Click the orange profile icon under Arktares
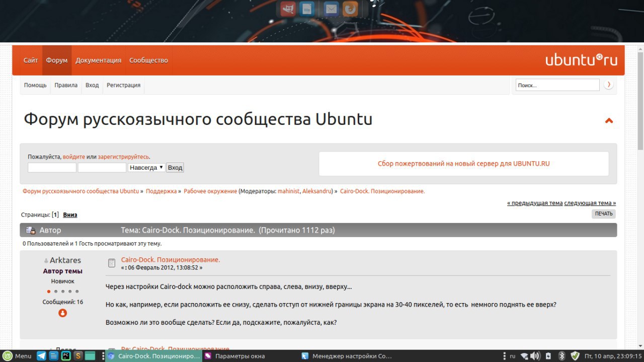This screenshot has width=644, height=362. 63,313
